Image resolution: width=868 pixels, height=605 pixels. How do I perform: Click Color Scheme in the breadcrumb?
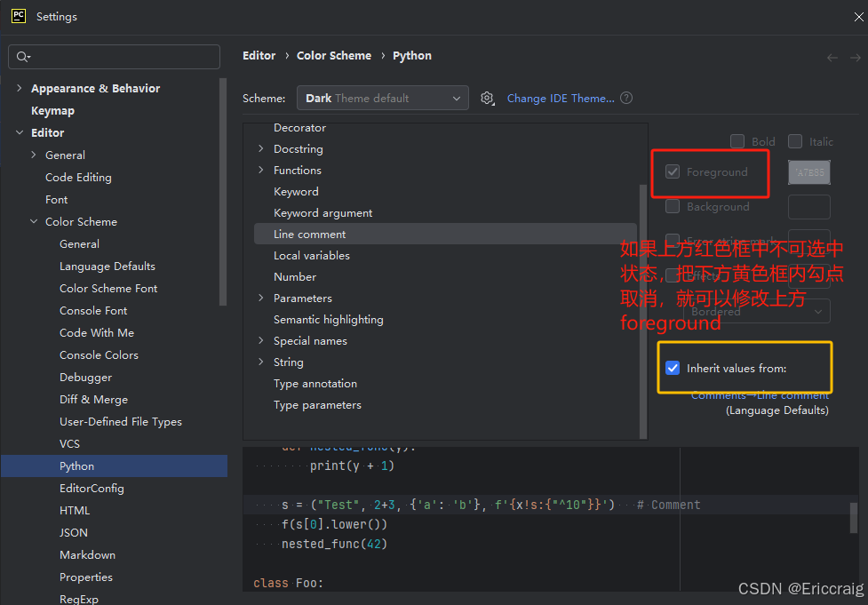tap(334, 55)
